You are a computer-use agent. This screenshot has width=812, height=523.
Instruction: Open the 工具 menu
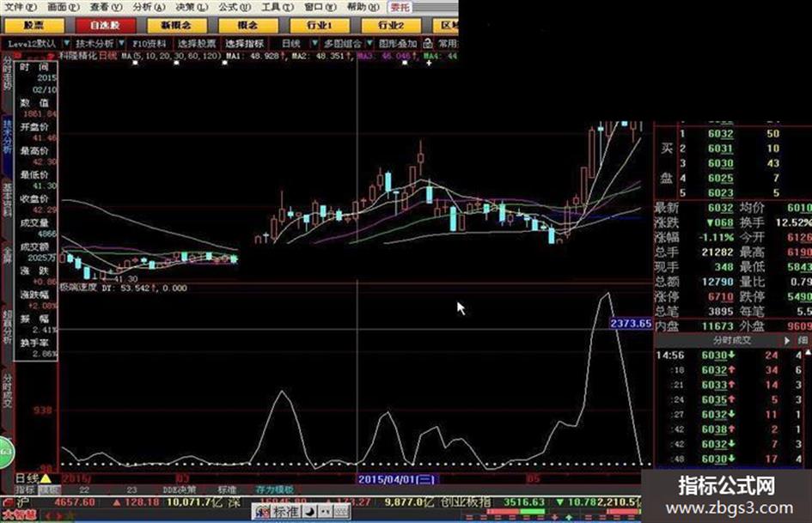pos(277,7)
